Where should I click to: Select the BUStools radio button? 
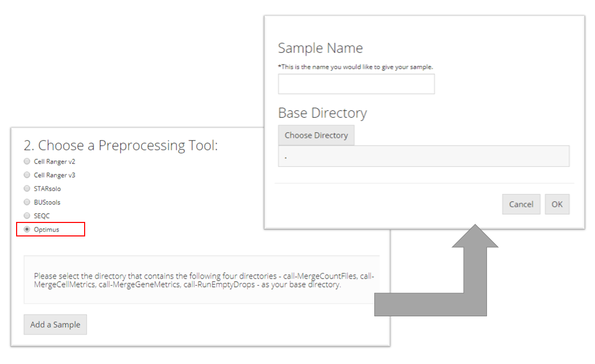(x=27, y=202)
